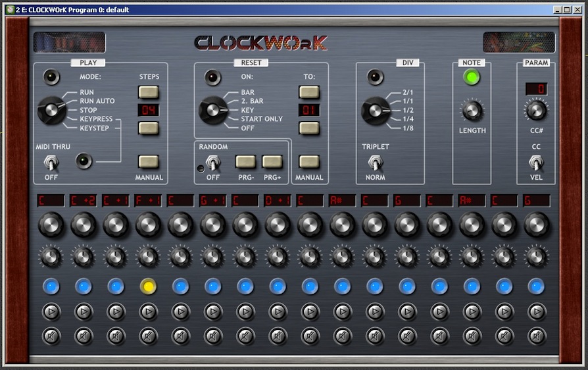Screen dimensions: 588x370
Task: Click the play MODE rotary knob
Action: [52, 111]
